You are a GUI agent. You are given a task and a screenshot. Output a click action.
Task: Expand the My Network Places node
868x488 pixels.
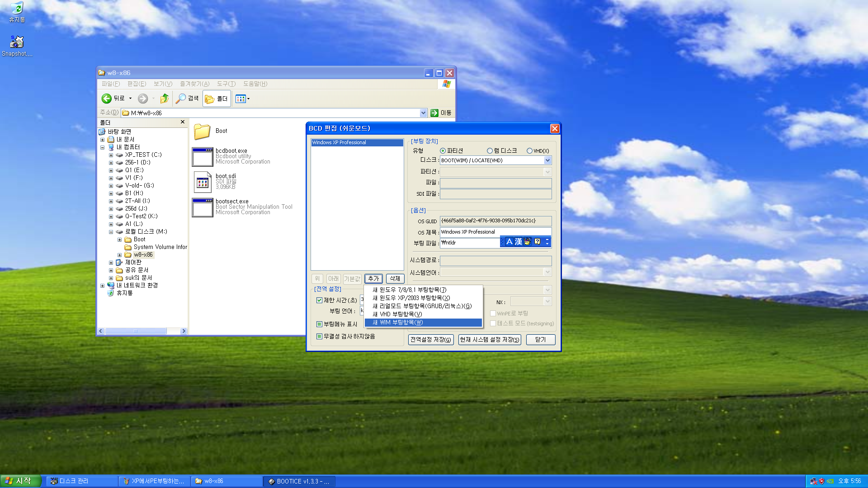coord(102,286)
